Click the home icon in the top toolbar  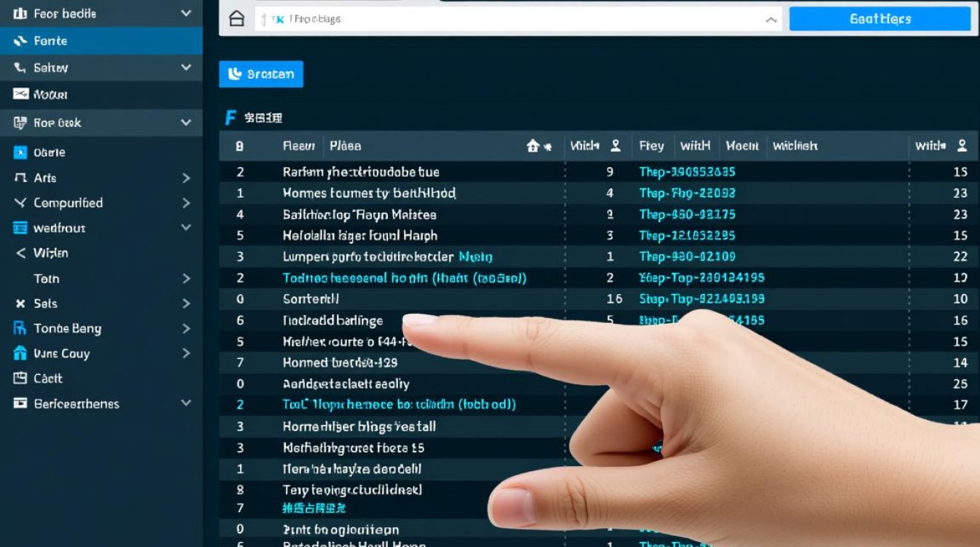(237, 18)
